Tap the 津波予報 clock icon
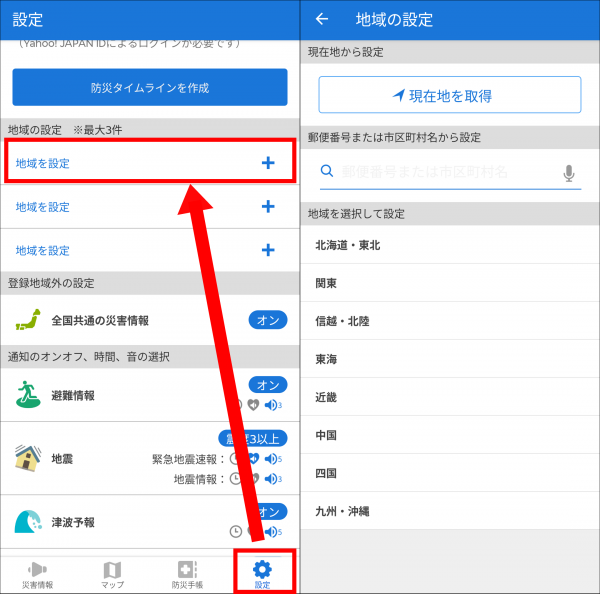This screenshot has height=594, width=600. click(x=236, y=532)
